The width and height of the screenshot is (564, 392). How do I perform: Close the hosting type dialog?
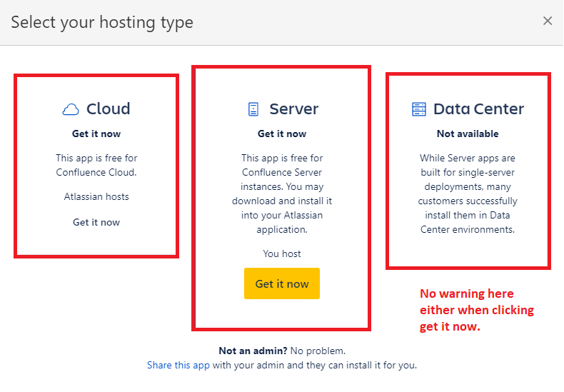548,21
